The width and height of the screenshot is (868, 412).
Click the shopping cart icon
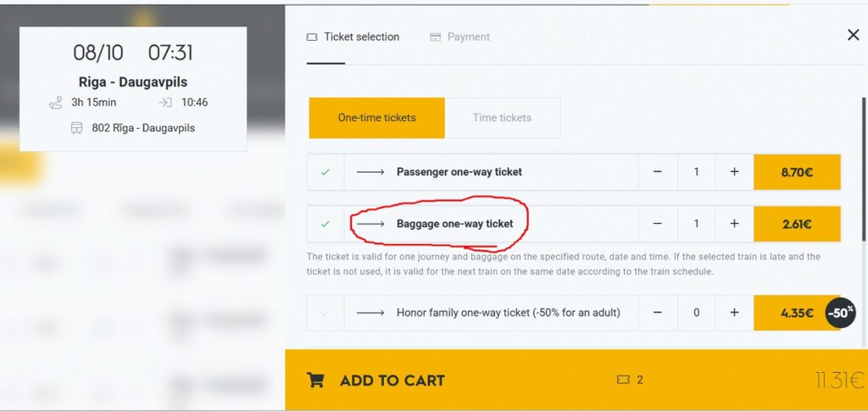[315, 380]
